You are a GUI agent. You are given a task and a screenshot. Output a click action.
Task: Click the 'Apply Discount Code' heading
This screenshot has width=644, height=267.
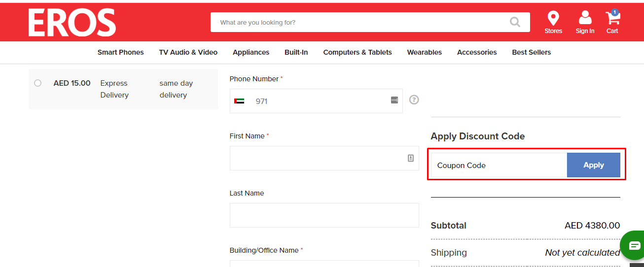pos(478,136)
